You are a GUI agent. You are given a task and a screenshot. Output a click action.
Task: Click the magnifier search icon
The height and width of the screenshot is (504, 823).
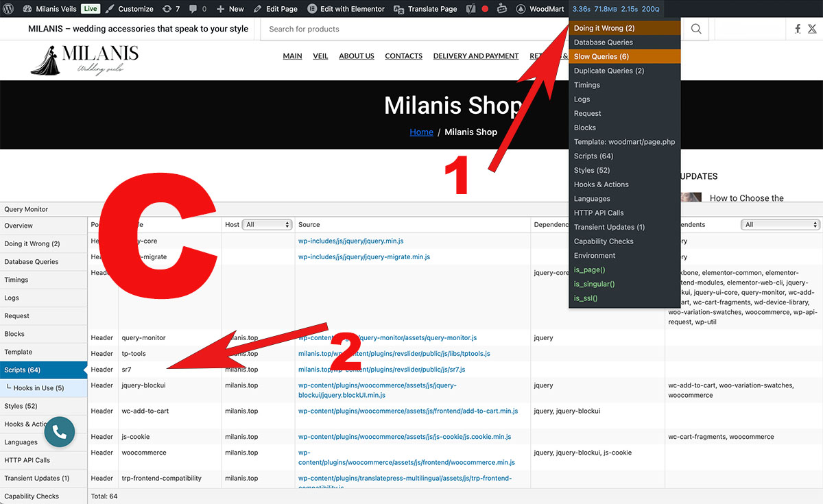point(696,29)
